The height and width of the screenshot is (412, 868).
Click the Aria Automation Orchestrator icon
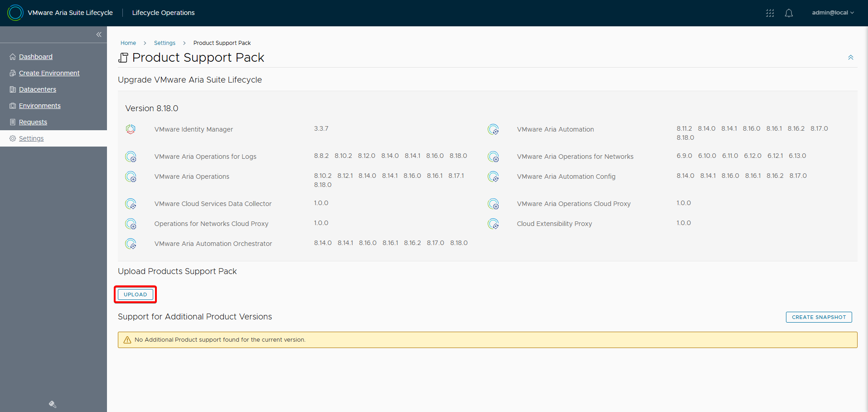[x=131, y=244]
